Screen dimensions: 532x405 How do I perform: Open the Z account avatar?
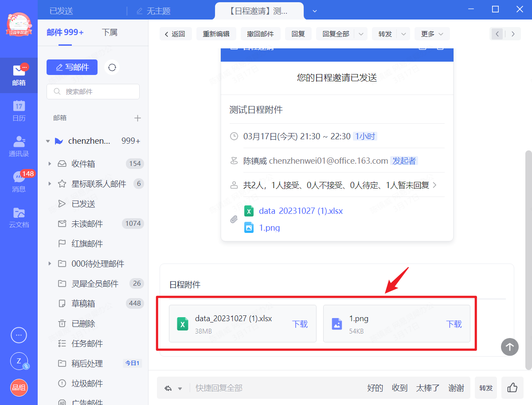(x=19, y=361)
